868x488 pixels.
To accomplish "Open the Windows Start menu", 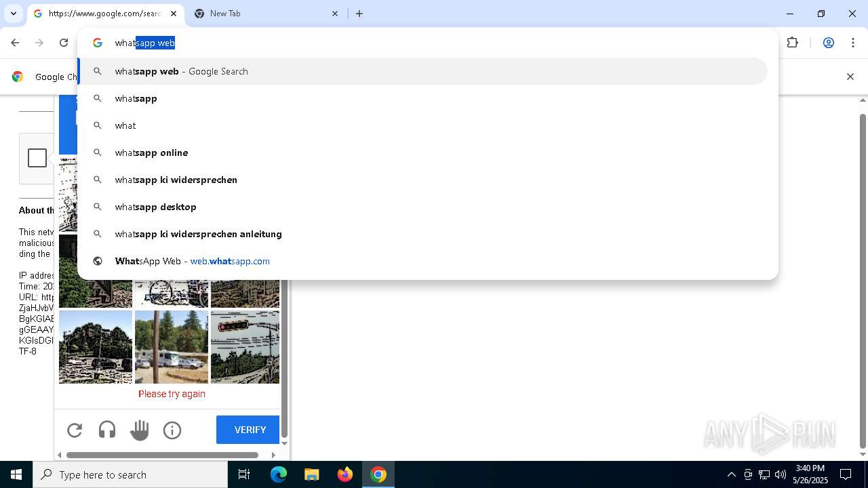I will (16, 474).
